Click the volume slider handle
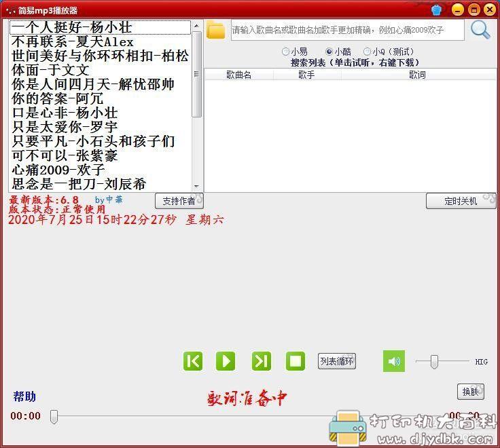This screenshot has width=500, height=448. click(434, 362)
